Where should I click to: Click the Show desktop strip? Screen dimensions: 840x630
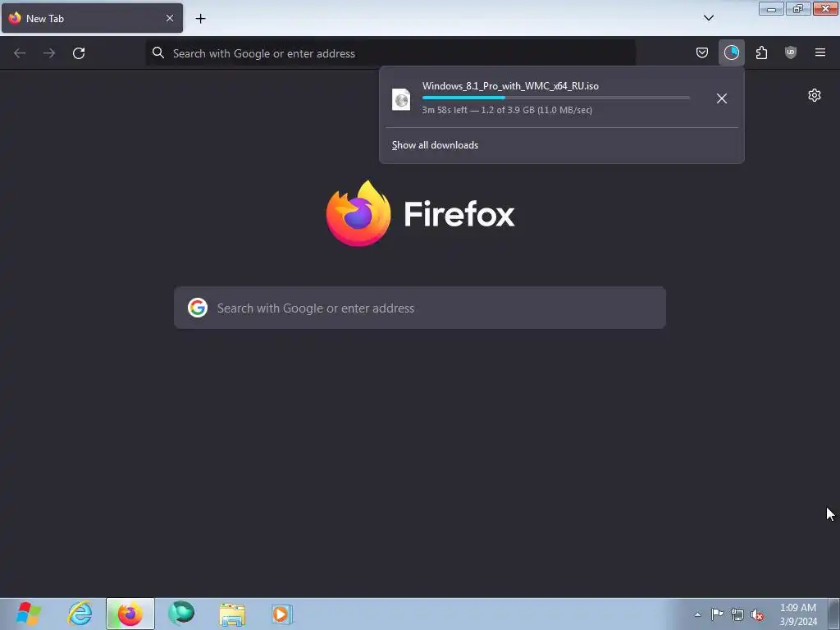pyautogui.click(x=834, y=614)
